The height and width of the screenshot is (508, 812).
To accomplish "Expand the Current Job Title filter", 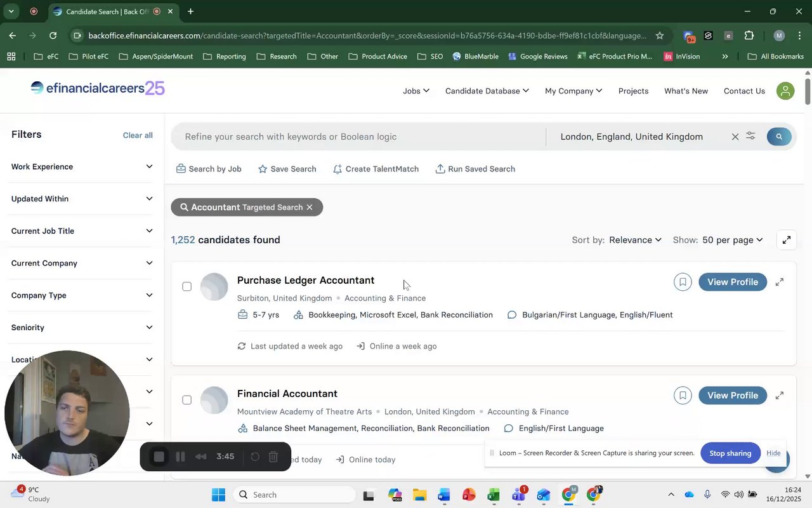I will click(82, 231).
